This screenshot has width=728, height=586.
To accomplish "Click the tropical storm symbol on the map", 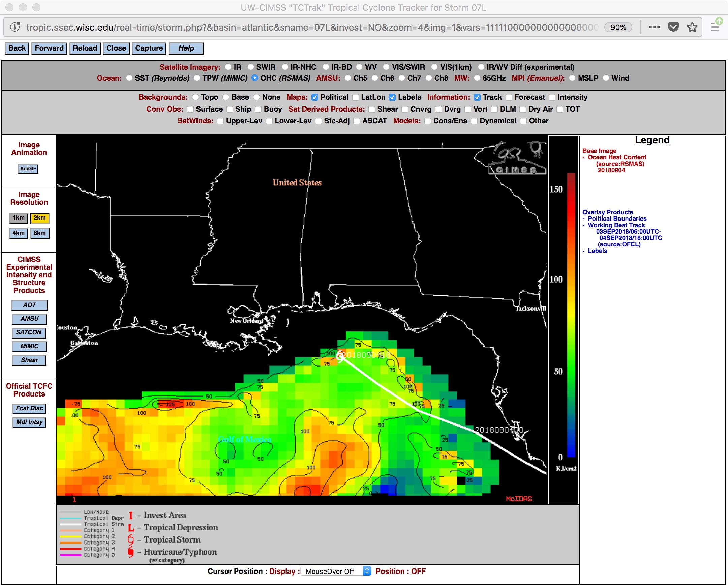I will point(340,356).
